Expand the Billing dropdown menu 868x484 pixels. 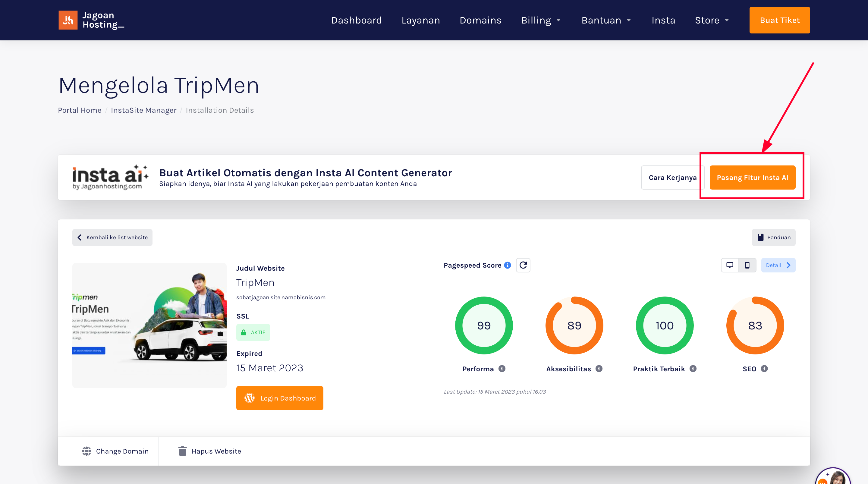(x=541, y=20)
